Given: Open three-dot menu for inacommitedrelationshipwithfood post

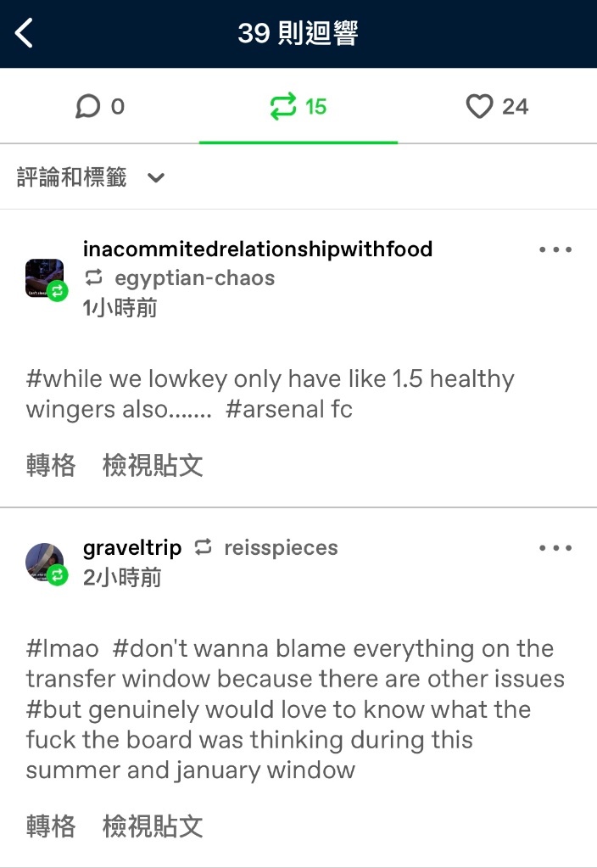Looking at the screenshot, I should tap(555, 249).
